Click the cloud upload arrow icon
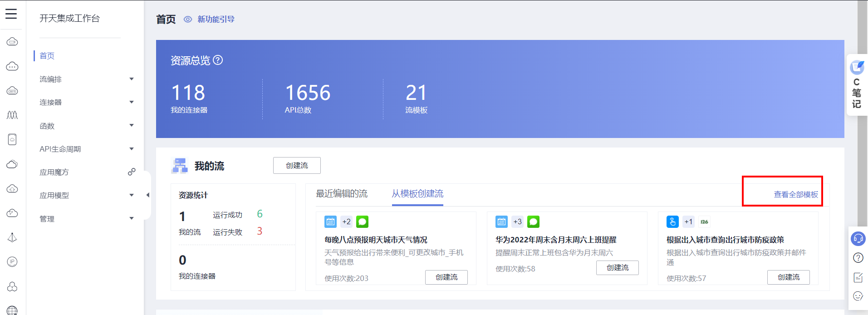The image size is (868, 315). tap(12, 188)
